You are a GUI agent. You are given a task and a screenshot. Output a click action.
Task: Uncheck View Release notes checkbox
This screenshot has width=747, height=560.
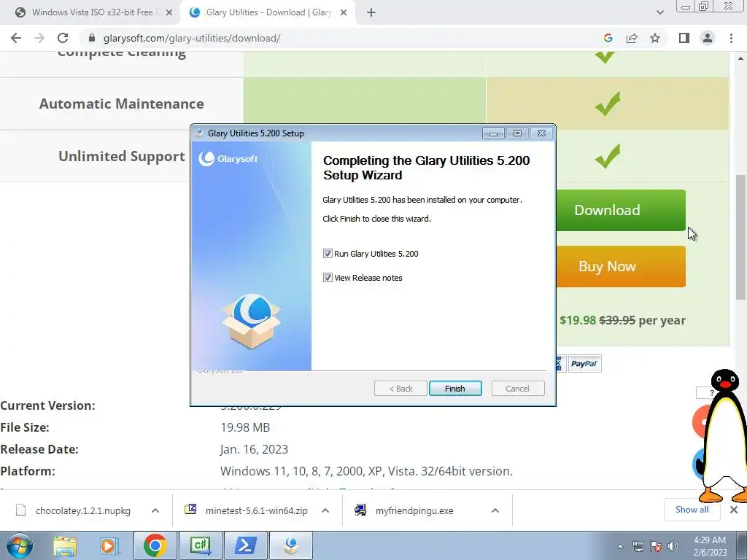(x=328, y=277)
